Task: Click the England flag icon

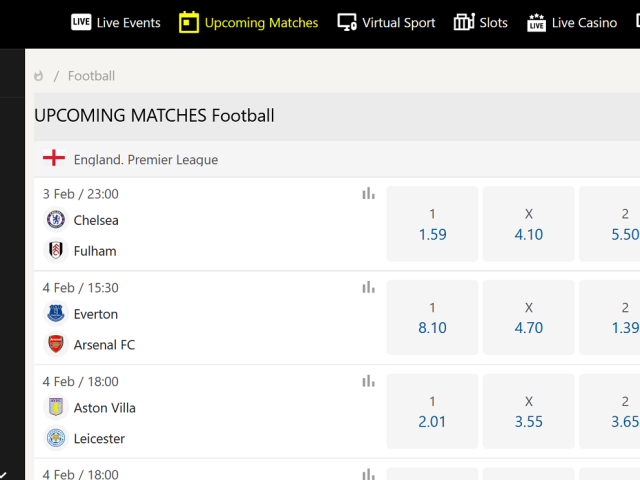Action: (x=54, y=158)
